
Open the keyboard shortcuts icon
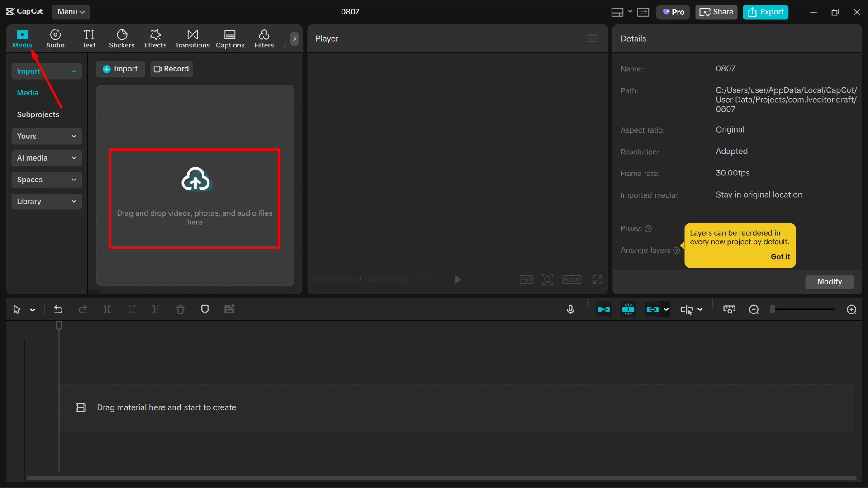click(643, 12)
